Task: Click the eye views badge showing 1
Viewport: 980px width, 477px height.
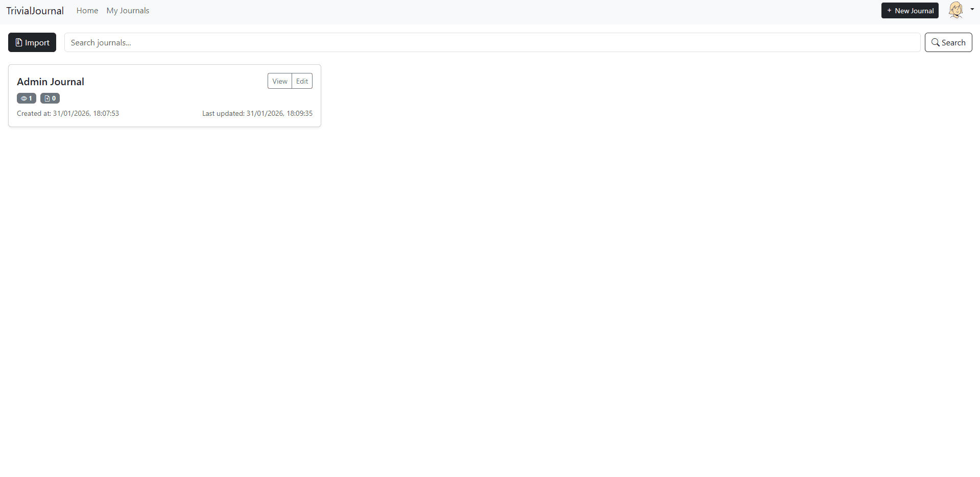Action: click(x=27, y=98)
